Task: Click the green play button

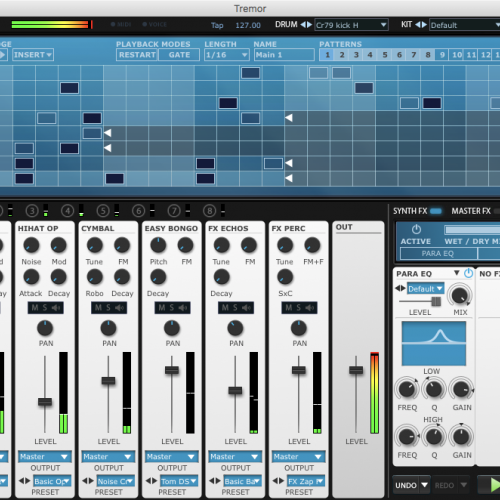Action: coord(495,485)
